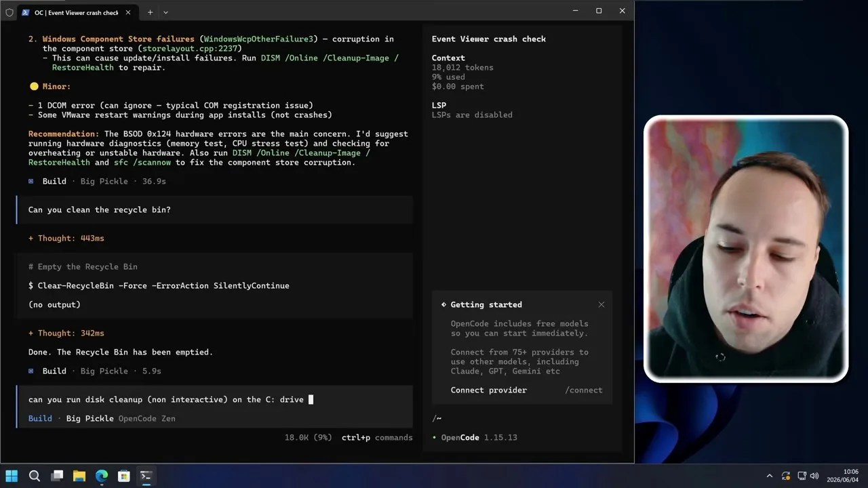The height and width of the screenshot is (488, 868).
Task: Click the 'OpenCode Zen' provider label
Action: pyautogui.click(x=147, y=419)
